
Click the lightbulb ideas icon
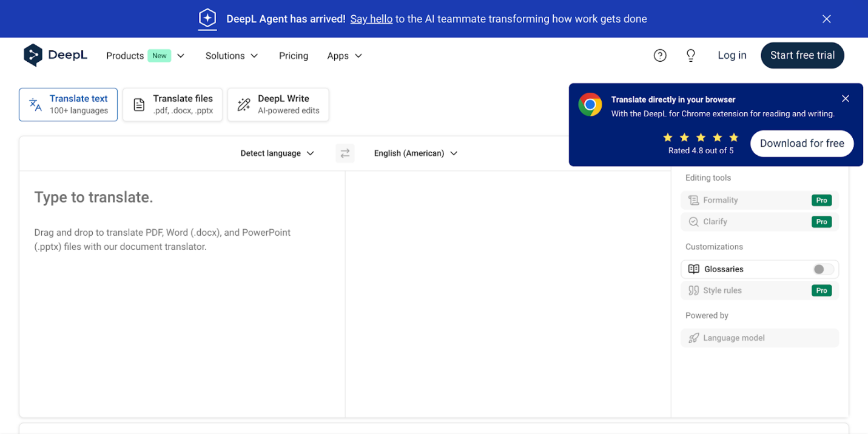(690, 56)
